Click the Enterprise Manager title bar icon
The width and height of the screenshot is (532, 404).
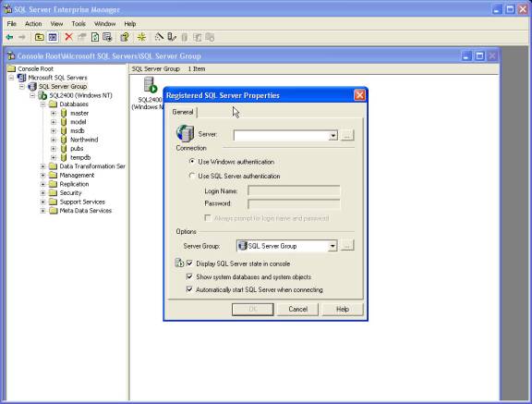(x=7, y=9)
